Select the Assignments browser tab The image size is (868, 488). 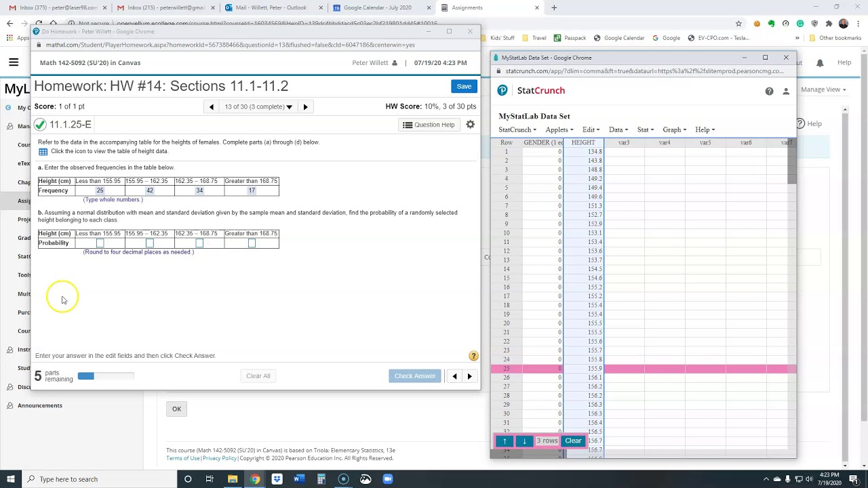pos(488,7)
